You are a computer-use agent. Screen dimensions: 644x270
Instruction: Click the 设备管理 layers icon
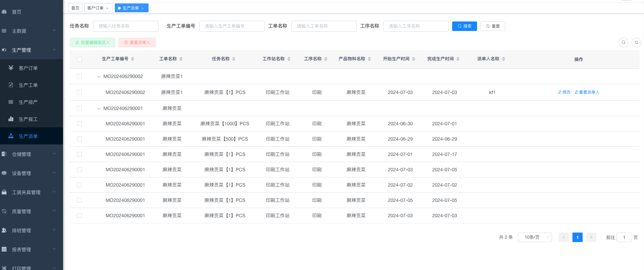pos(4,173)
